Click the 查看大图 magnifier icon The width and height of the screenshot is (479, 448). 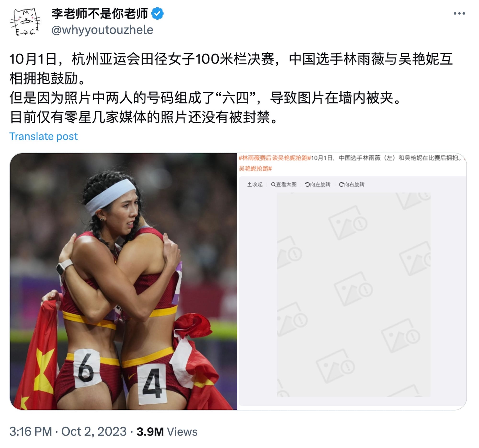tap(273, 185)
